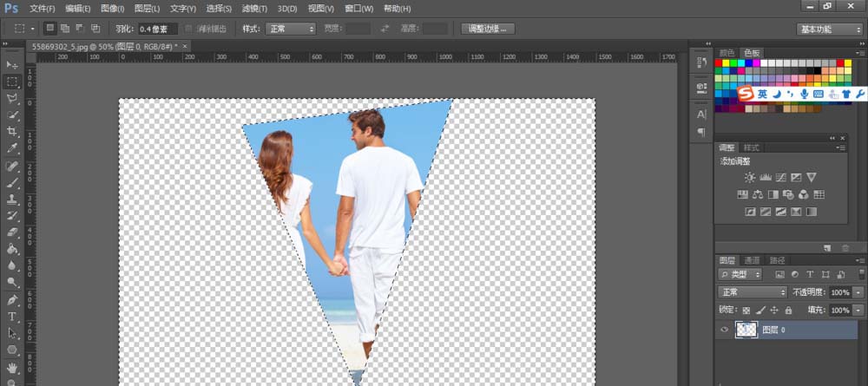The width and height of the screenshot is (868, 386).
Task: Click the 调整边缘 refine edge button
Action: pos(488,29)
